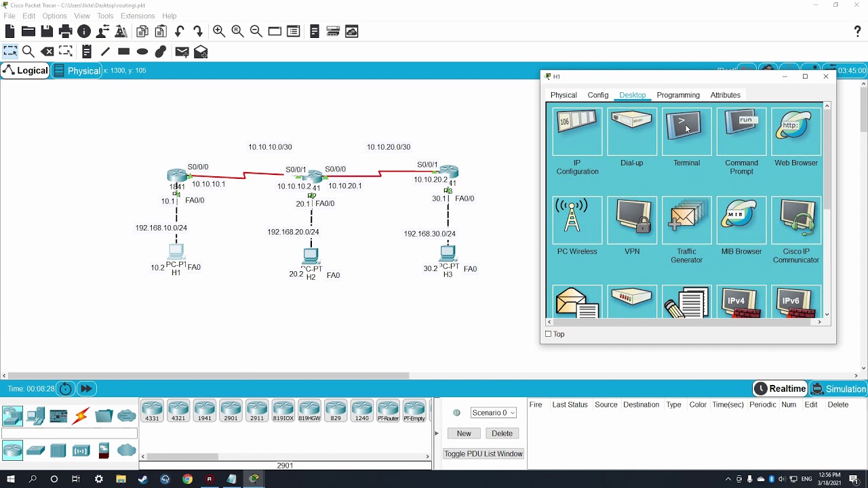Create a new file from main toolbar
This screenshot has width=868, height=488.
pos(9,31)
